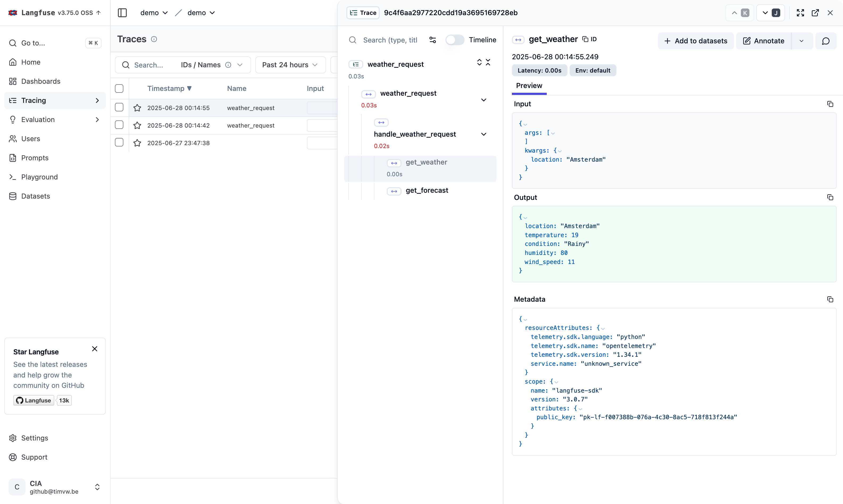The width and height of the screenshot is (843, 504).
Task: Open the IDs / Names dropdown
Action: [212, 65]
